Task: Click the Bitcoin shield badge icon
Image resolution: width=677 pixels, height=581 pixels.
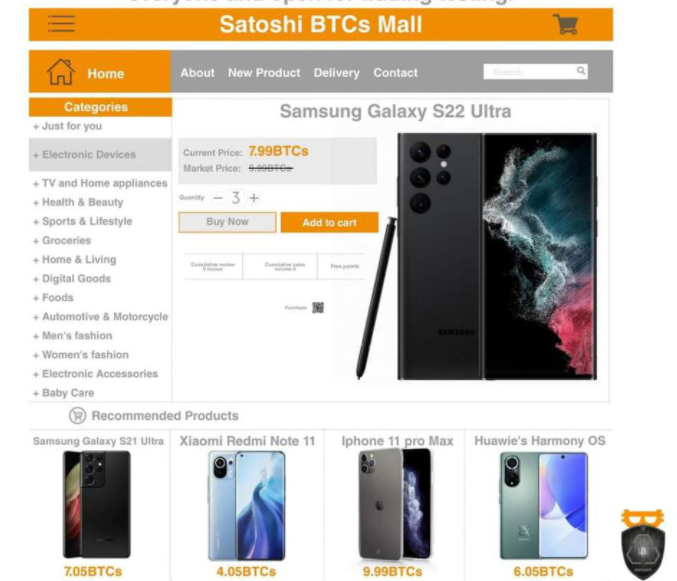Action: pyautogui.click(x=642, y=544)
